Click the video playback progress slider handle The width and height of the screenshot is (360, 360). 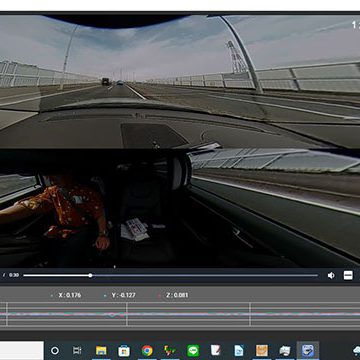pos(90,275)
